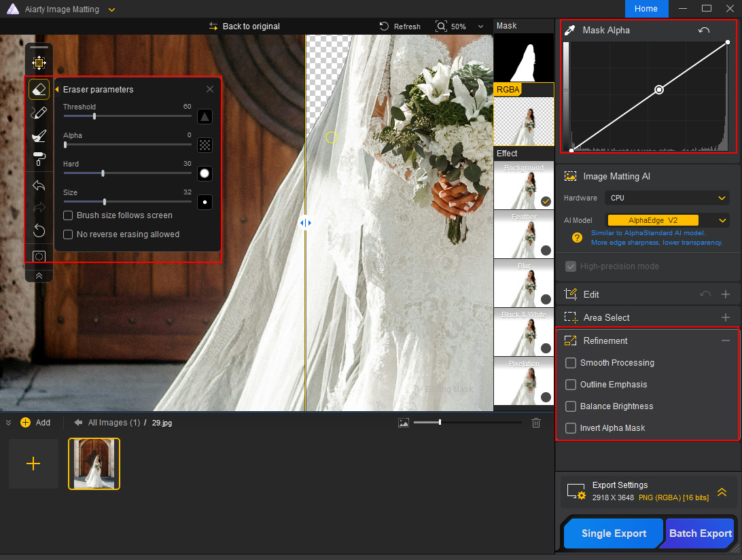Click the Batch Export button

tap(701, 533)
